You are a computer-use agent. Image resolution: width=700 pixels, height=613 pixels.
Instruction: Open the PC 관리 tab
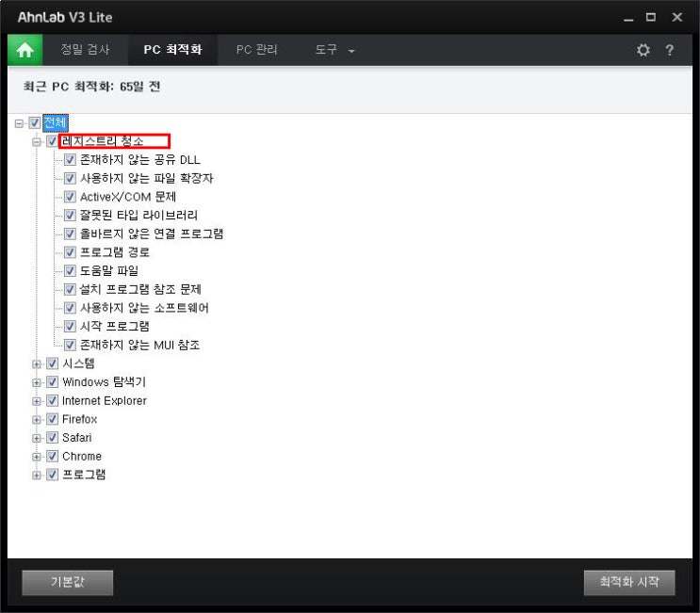[x=256, y=50]
